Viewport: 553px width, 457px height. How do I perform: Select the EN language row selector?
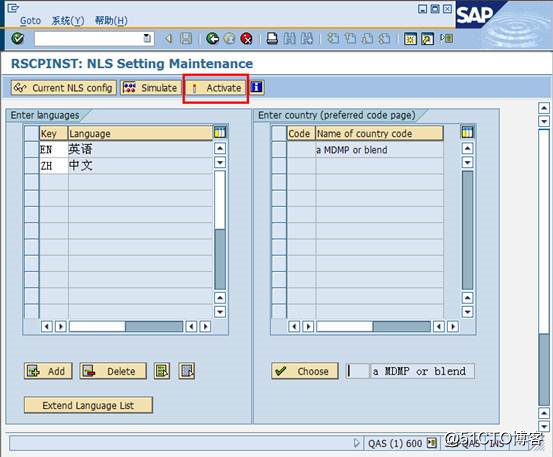click(32, 150)
